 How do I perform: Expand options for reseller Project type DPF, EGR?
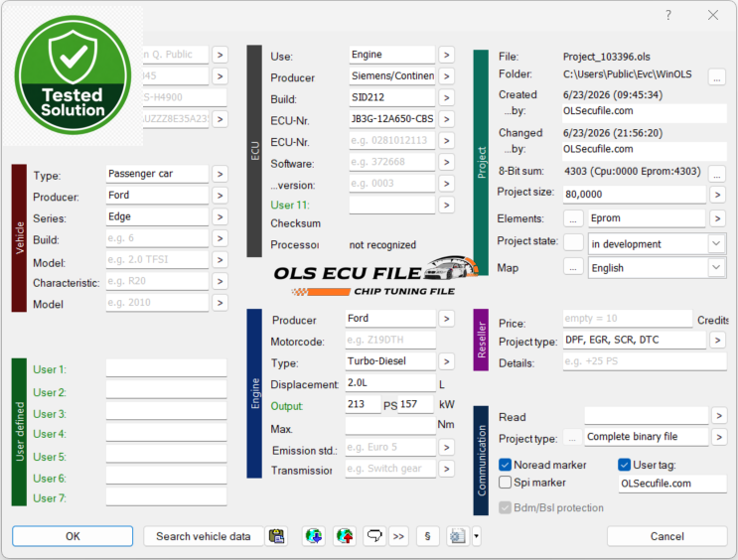(x=717, y=340)
